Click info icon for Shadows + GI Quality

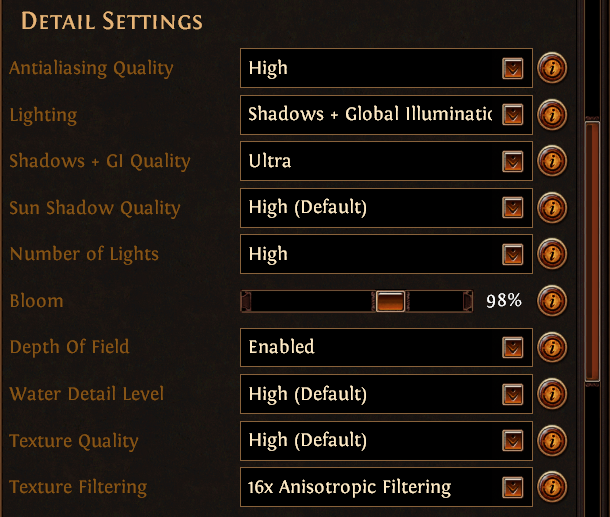click(x=552, y=161)
